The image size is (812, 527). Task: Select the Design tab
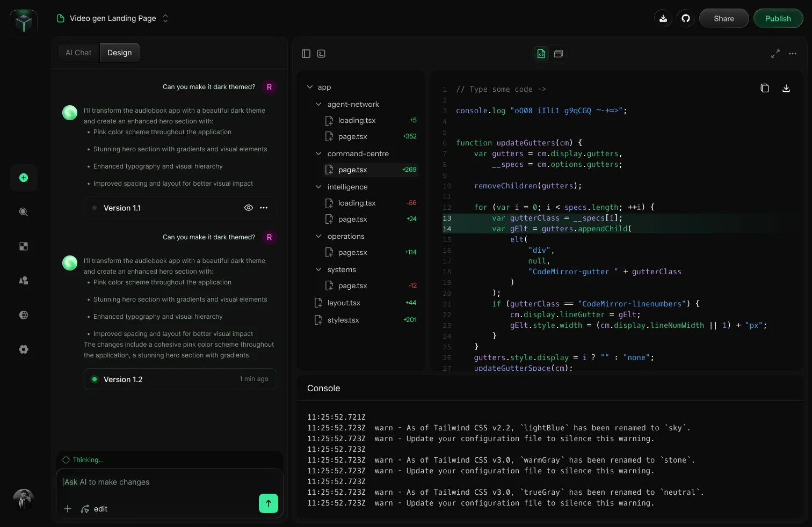click(x=119, y=53)
